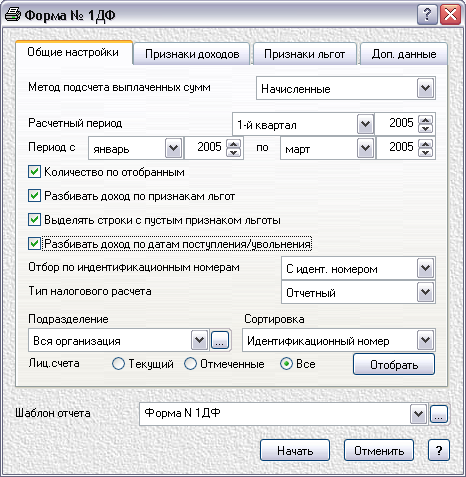This screenshot has width=466, height=477.
Task: Select the Текущий radio button
Action: point(118,364)
